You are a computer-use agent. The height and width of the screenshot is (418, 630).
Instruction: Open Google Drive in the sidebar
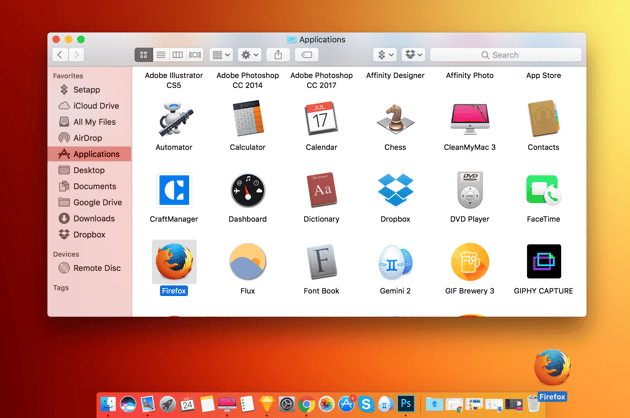pos(90,202)
